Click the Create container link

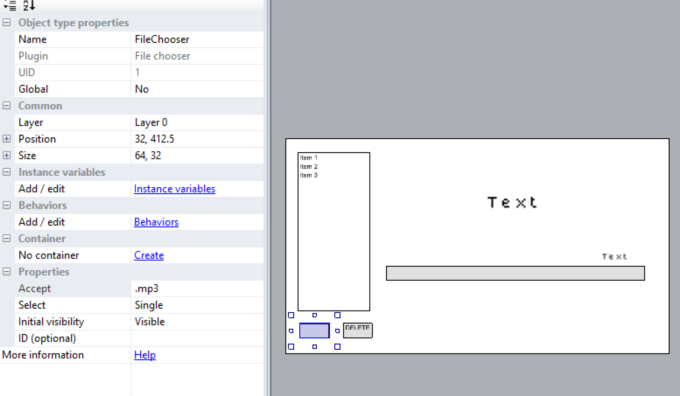(149, 255)
